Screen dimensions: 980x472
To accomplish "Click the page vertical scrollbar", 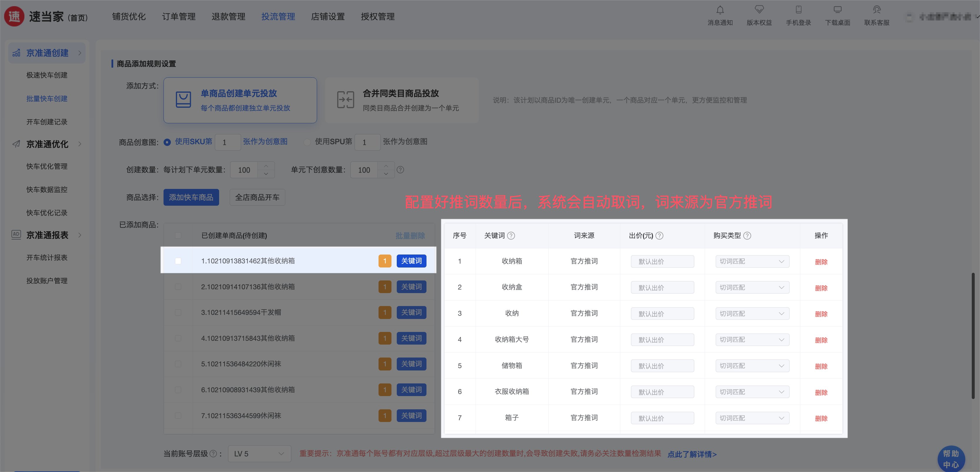I will [973, 335].
